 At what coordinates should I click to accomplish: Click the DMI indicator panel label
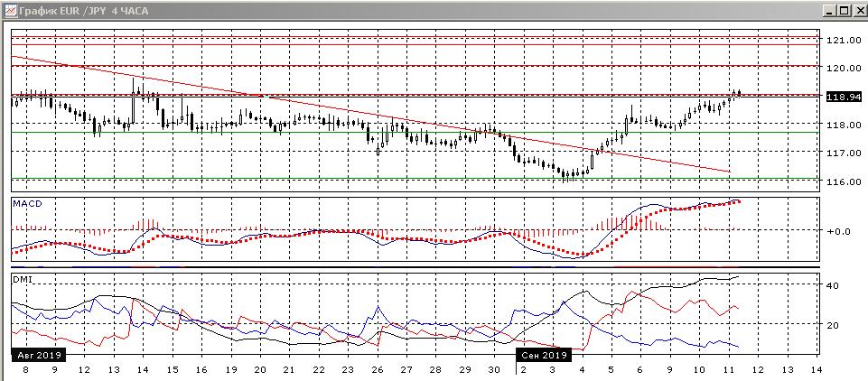(23, 280)
